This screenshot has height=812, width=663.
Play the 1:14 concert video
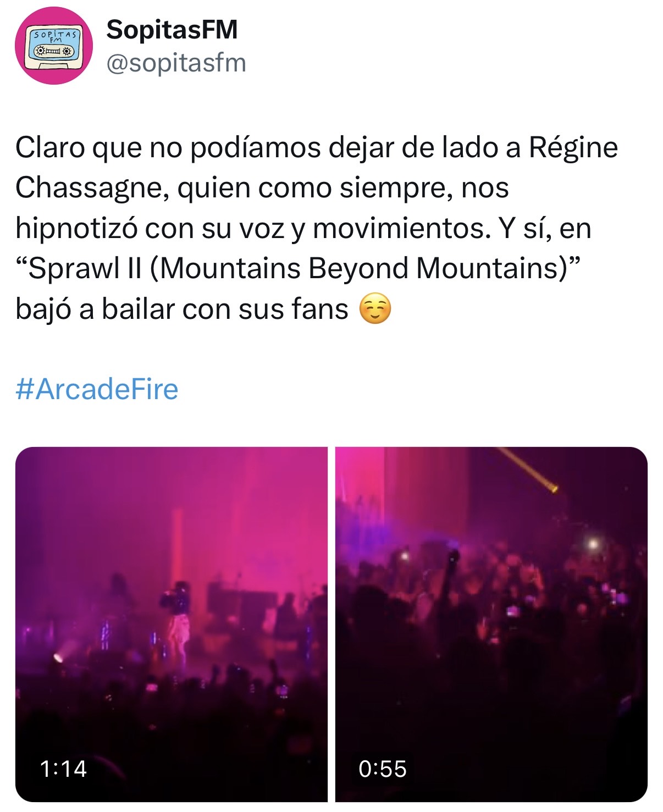coord(171,625)
